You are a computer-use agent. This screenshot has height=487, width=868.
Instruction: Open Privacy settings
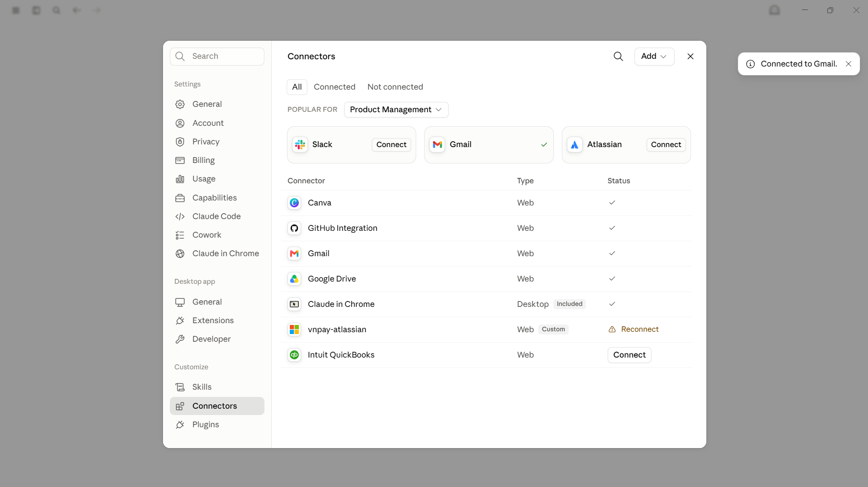point(217,142)
